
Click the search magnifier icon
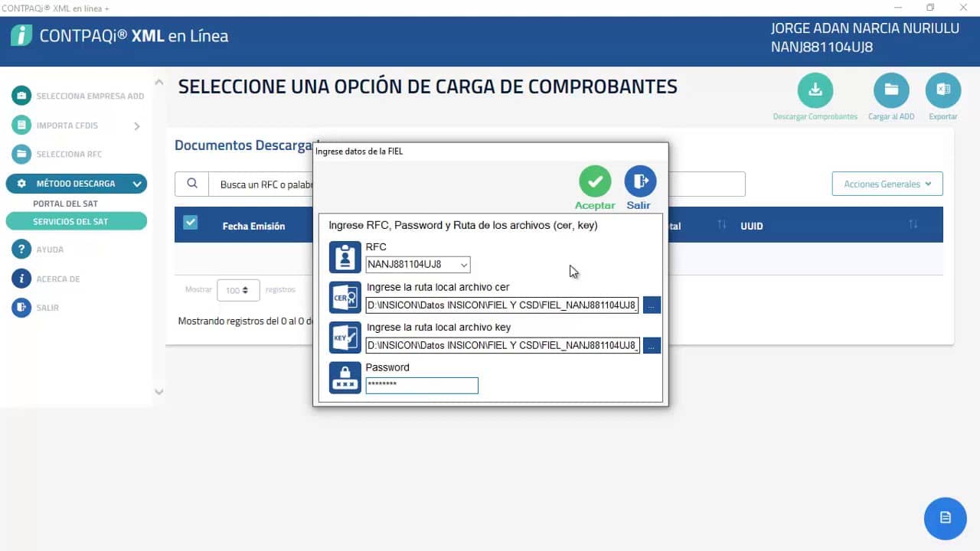pos(192,184)
